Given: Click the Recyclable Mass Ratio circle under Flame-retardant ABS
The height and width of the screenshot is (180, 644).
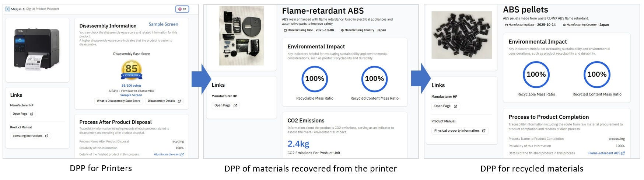Looking at the screenshot, I should [x=315, y=79].
